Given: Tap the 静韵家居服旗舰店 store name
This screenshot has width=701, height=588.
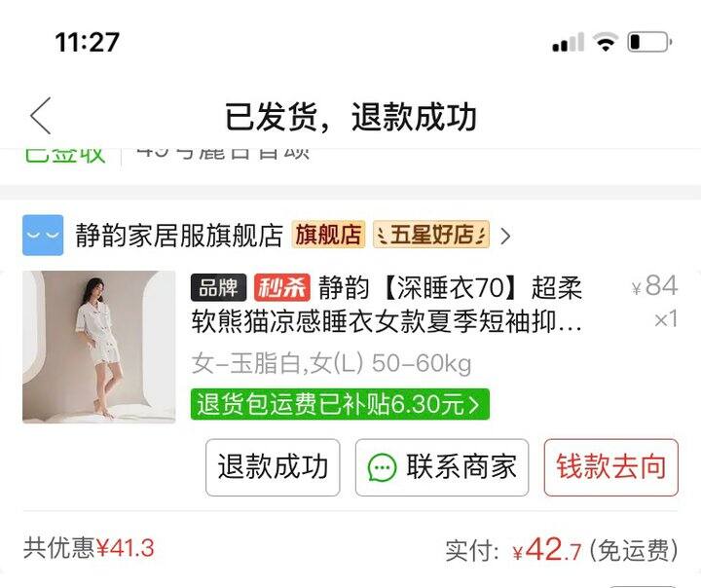Looking at the screenshot, I should click(x=179, y=236).
